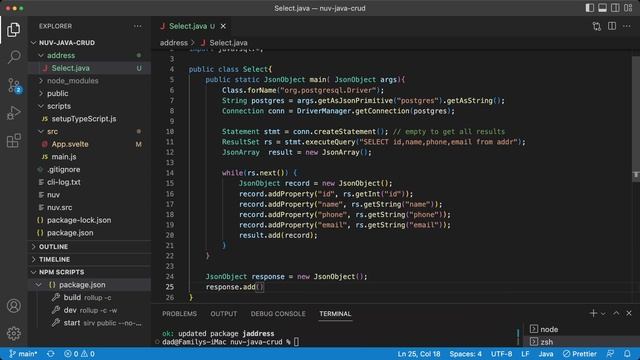Open Explorer more actions ellipsis
Viewport: 640px width, 360px height.
pos(138,26)
